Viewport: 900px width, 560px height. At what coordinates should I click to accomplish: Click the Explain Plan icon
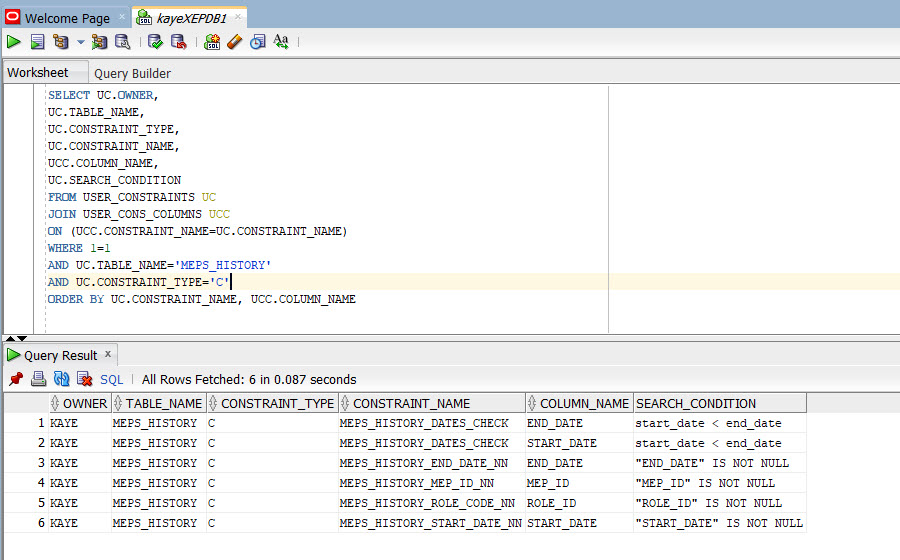pyautogui.click(x=60, y=42)
